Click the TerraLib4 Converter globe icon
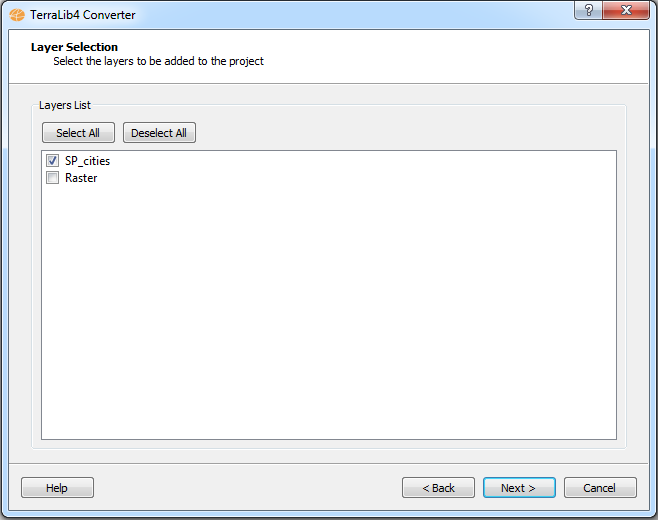 pyautogui.click(x=17, y=15)
